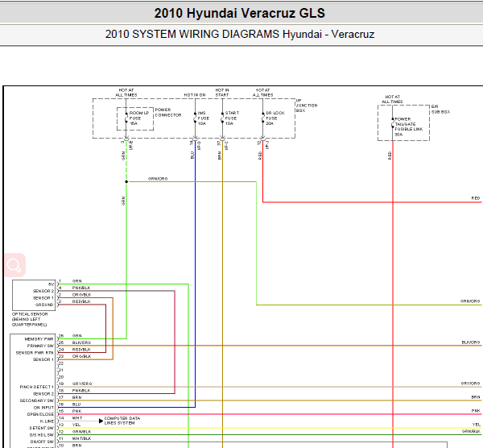This screenshot has height=448, width=483.
Task: Click "PNK" wire label at pin 15
Action: click(76, 411)
